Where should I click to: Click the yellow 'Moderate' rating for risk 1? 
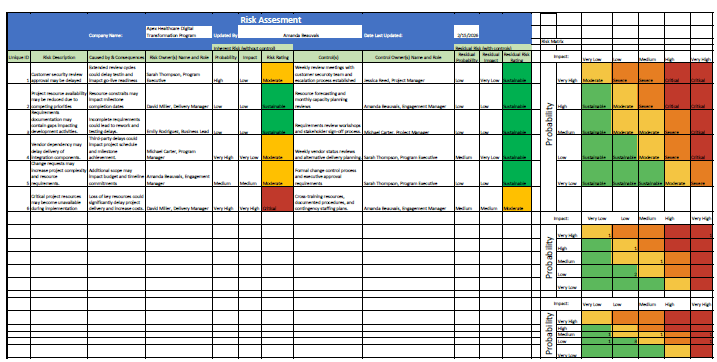click(x=277, y=73)
